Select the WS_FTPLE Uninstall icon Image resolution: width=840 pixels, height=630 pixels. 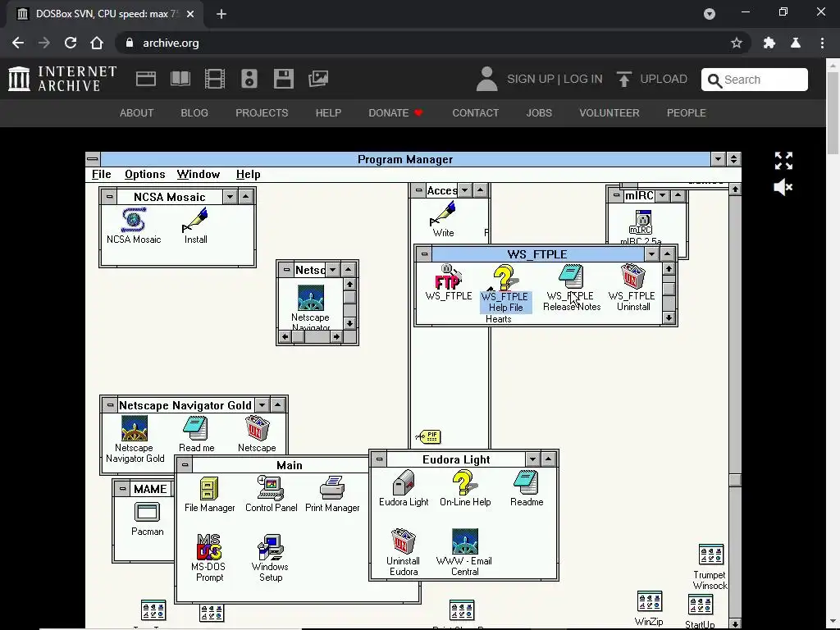(632, 277)
